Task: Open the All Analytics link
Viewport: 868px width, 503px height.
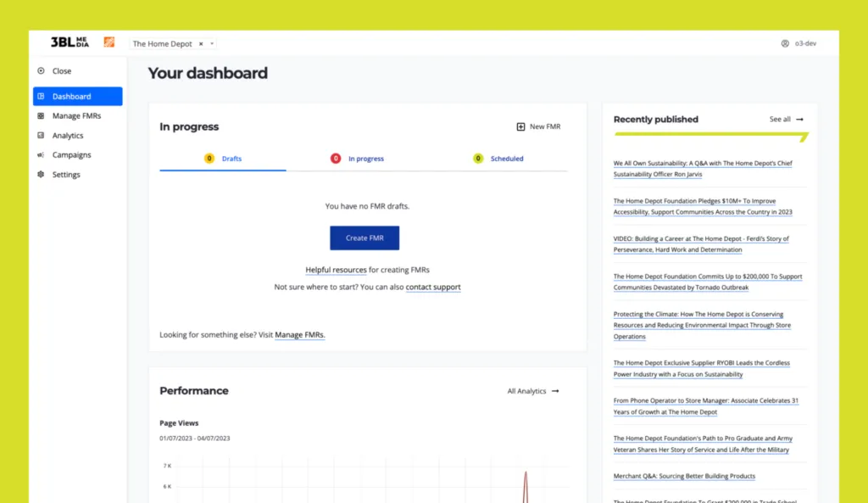Action: (x=526, y=391)
